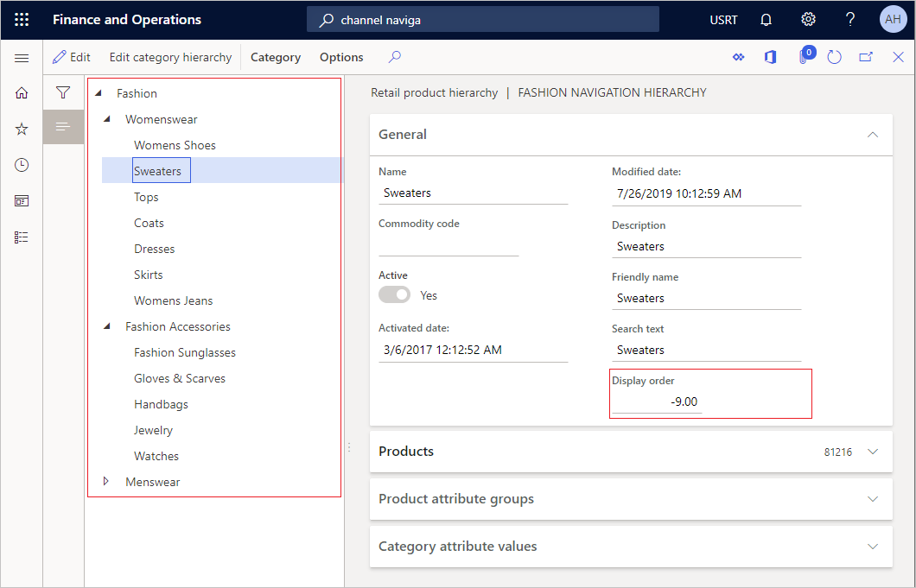Collapse the Womenswear tree node

coord(107,119)
